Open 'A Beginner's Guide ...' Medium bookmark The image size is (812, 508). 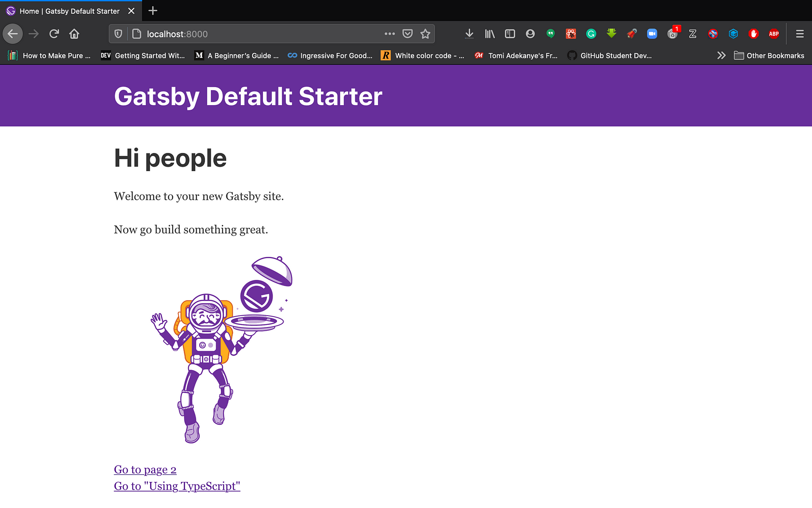[x=237, y=55]
